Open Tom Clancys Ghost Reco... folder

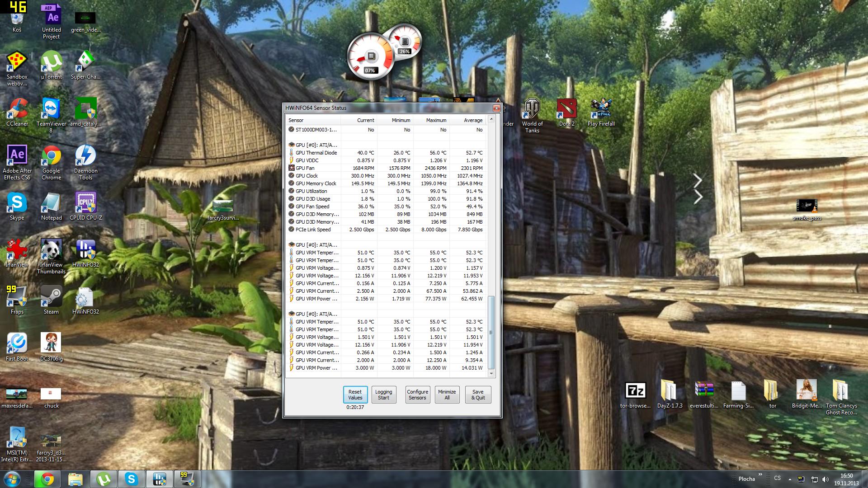click(x=841, y=398)
